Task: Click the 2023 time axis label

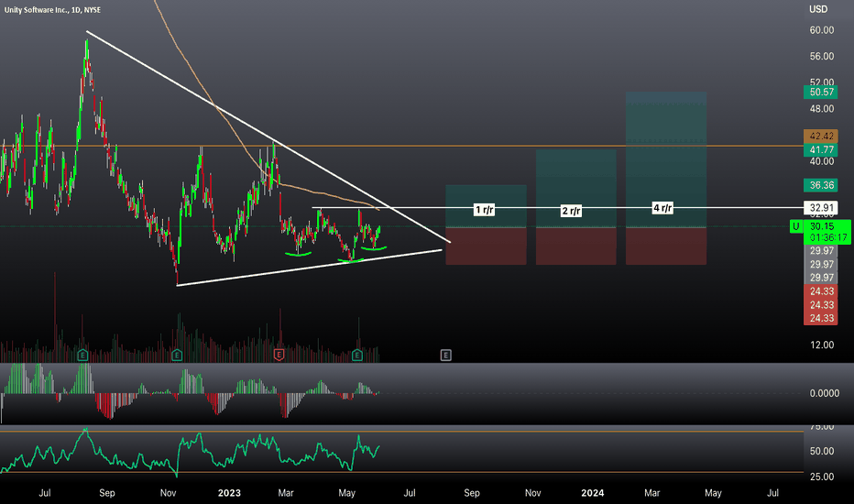Action: [229, 493]
